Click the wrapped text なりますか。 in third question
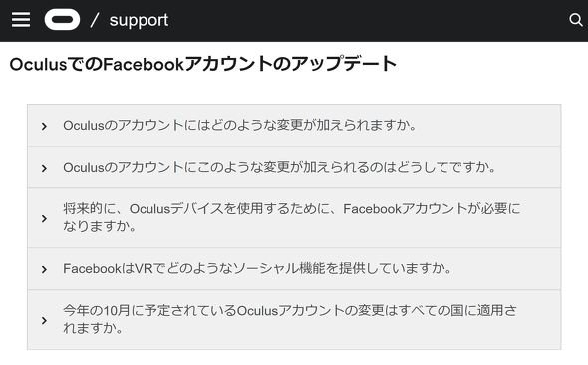Screen dimensions: 588x365 (99, 227)
